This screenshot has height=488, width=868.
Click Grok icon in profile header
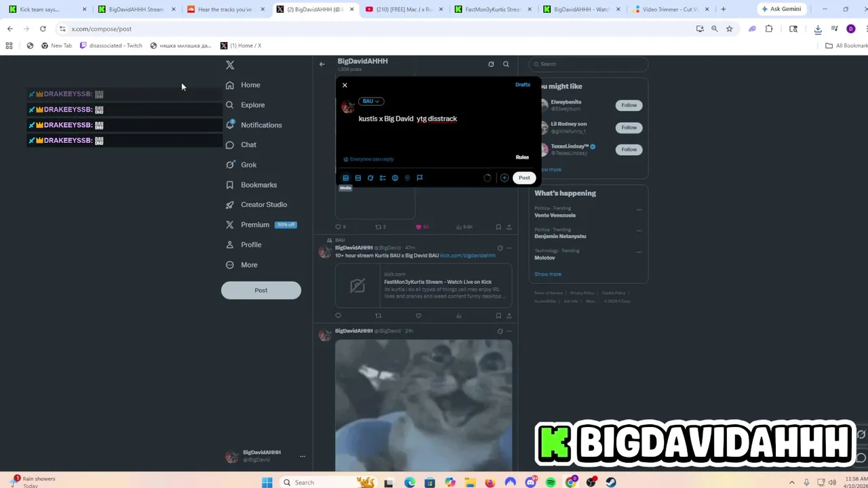[x=491, y=64]
